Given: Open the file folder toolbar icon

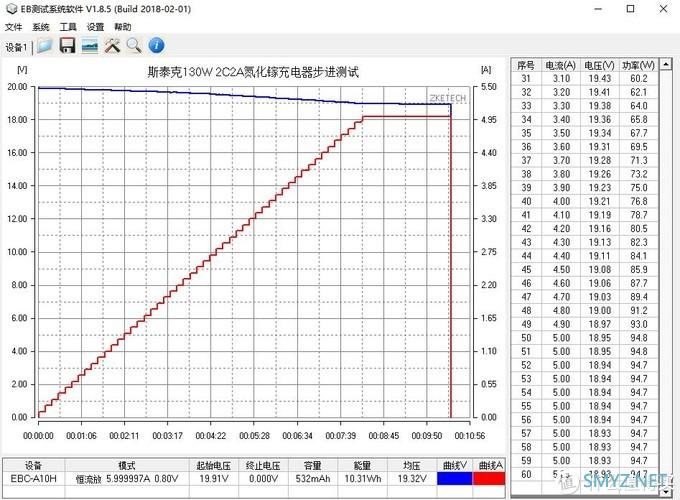Looking at the screenshot, I should click(44, 46).
